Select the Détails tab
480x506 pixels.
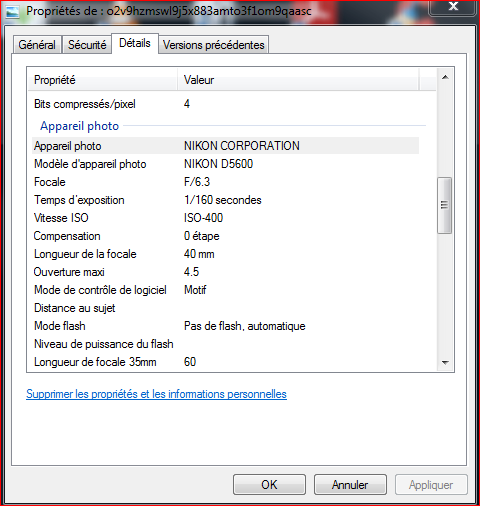pyautogui.click(x=135, y=43)
